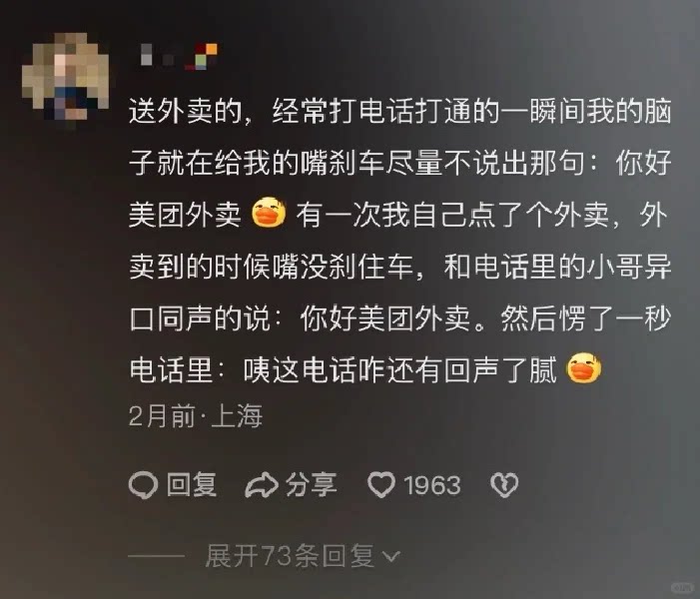
Task: Expand replies via "展开73条回复"
Action: (x=290, y=556)
